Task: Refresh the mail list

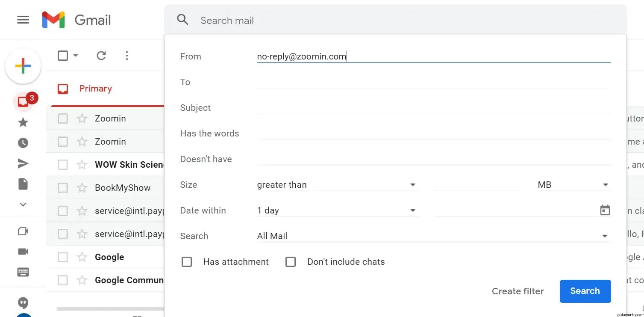Action: pos(101,56)
